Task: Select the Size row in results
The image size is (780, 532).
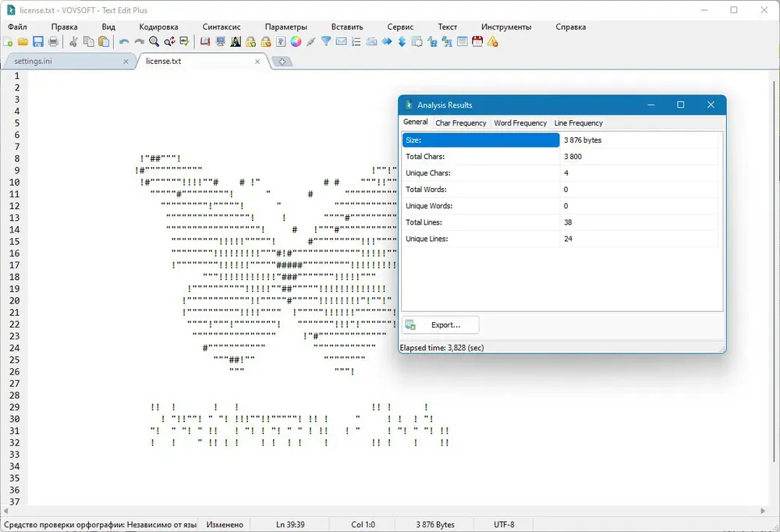Action: (x=561, y=140)
